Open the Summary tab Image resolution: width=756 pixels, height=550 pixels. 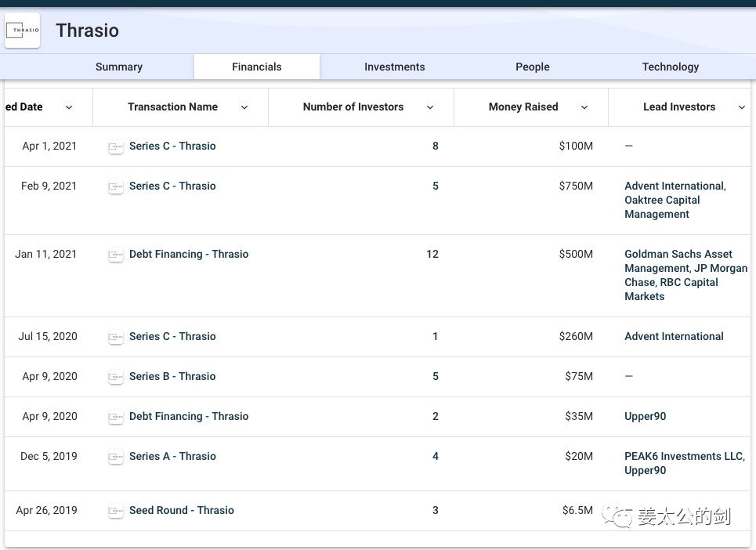pyautogui.click(x=119, y=67)
